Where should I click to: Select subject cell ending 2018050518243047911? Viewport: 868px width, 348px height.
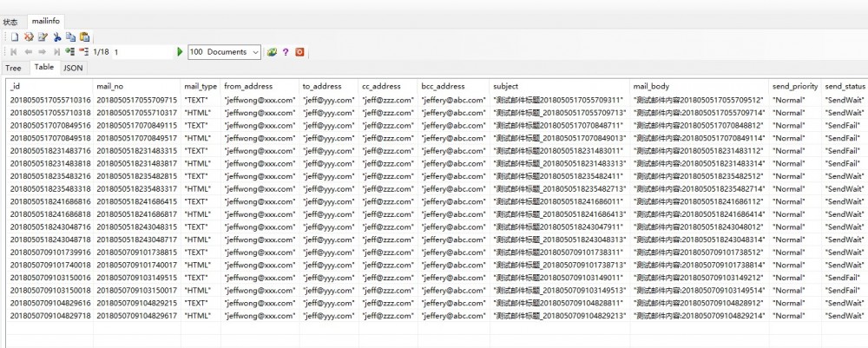point(560,227)
